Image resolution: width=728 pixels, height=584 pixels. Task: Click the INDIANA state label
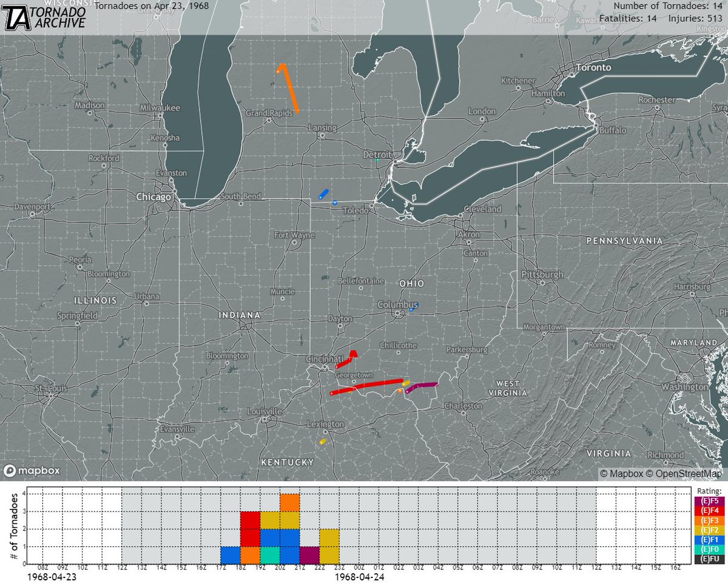(240, 315)
